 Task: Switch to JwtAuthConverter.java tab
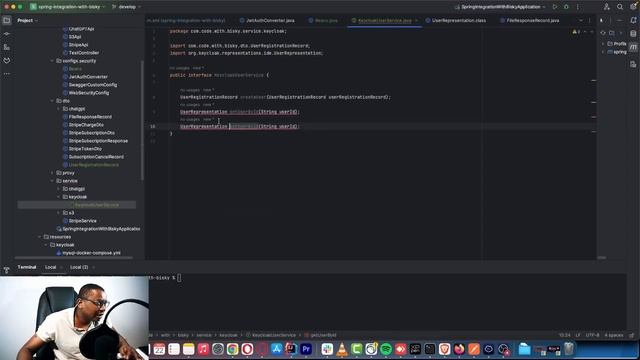[267, 20]
